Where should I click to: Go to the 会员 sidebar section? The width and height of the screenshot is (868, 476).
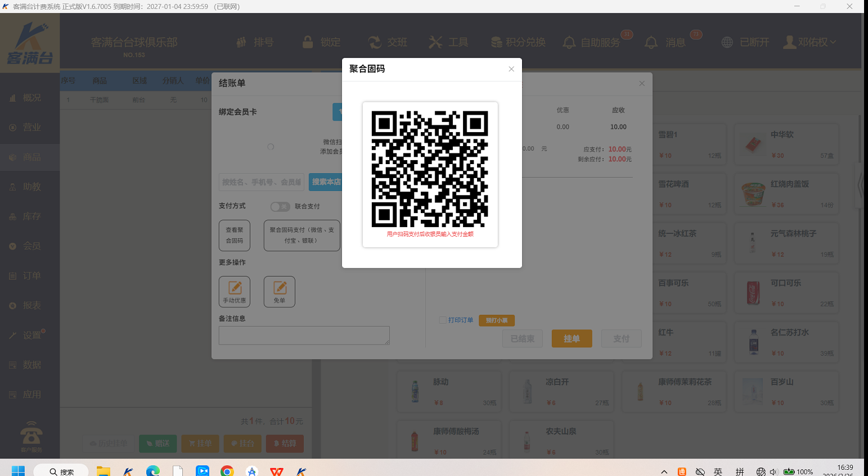[31, 246]
